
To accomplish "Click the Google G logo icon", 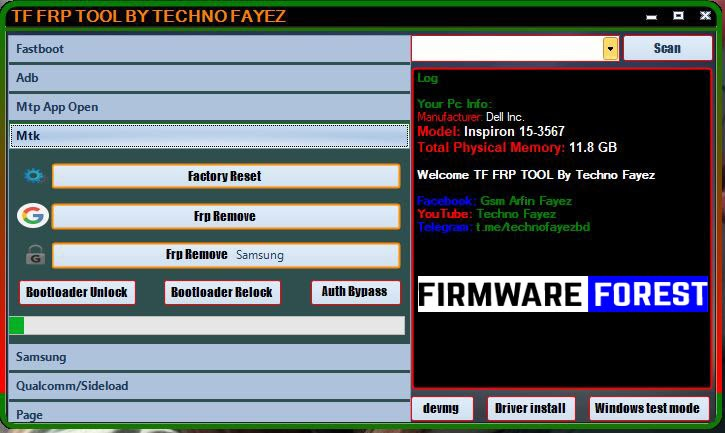I will pos(33,216).
